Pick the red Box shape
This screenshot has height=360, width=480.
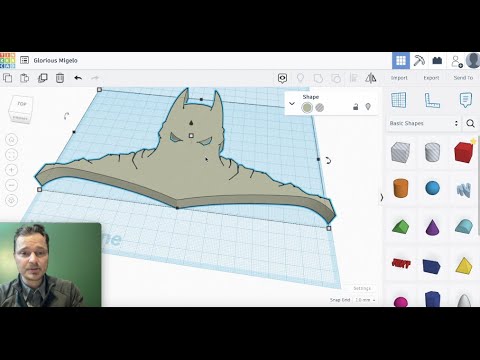click(464, 152)
